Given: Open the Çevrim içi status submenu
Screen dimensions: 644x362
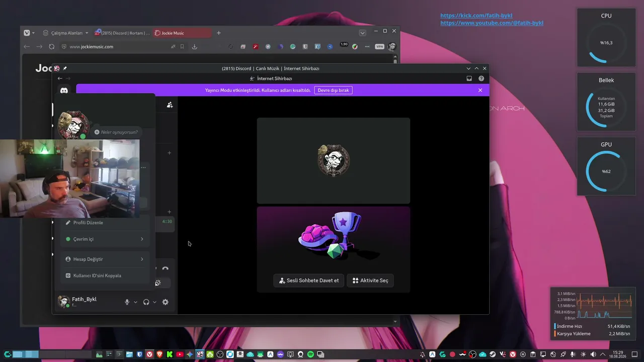Looking at the screenshot, I should 105,239.
